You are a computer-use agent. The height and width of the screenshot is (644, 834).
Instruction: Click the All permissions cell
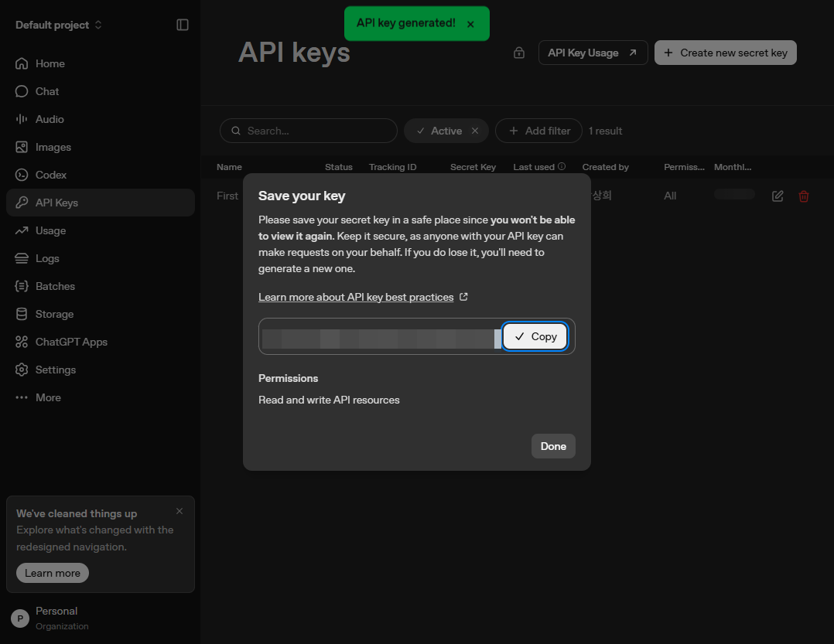(670, 196)
